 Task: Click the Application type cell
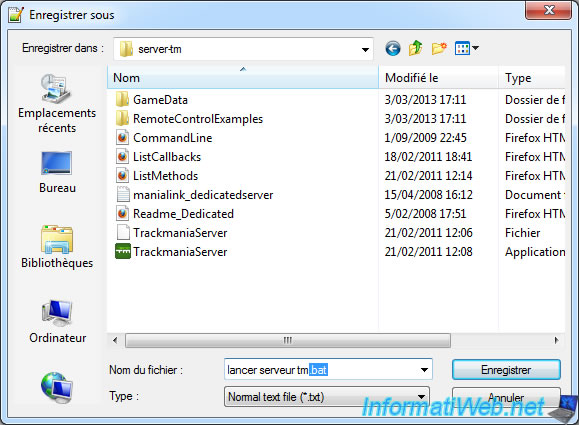pos(535,252)
